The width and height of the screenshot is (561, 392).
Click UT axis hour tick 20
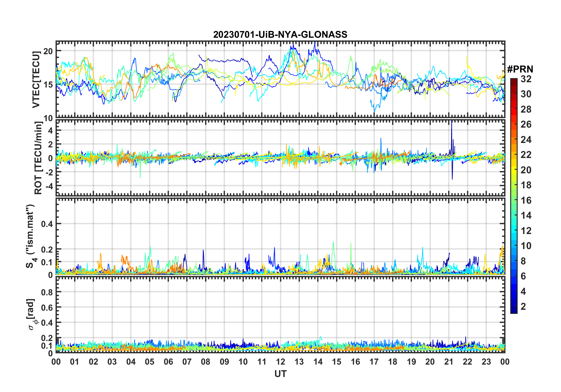tap(430, 362)
